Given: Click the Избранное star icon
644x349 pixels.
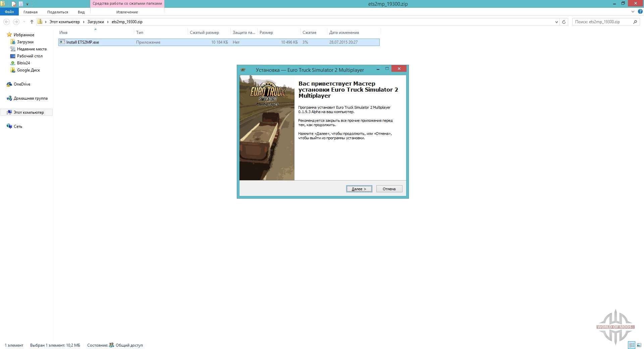Looking at the screenshot, I should point(9,35).
